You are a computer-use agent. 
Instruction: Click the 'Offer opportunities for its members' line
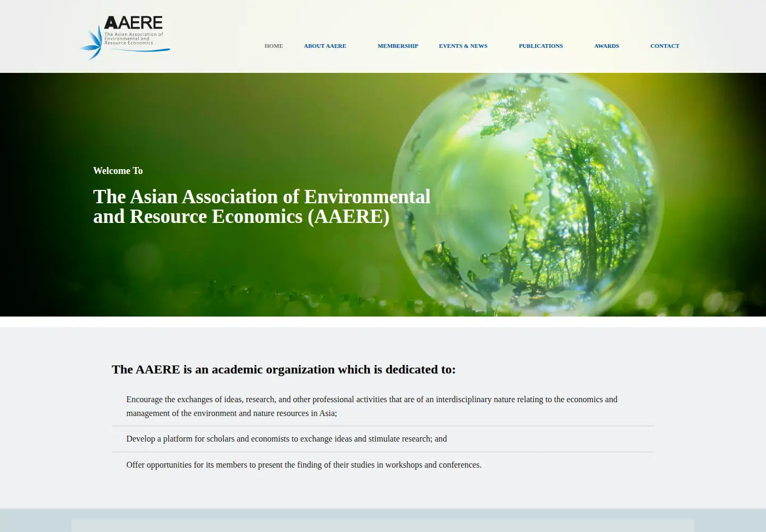pos(304,465)
